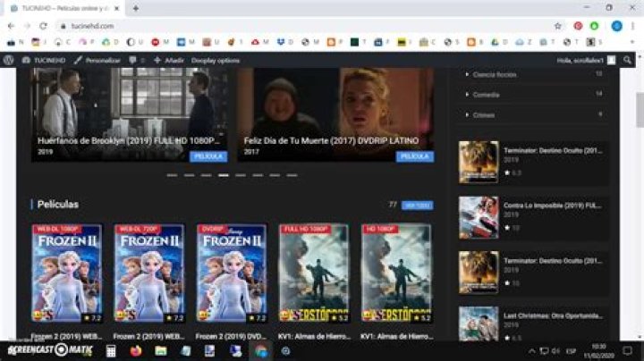Open Feliz Día de Tu Muerte slide
The width and height of the screenshot is (644, 361).
[x=335, y=115]
